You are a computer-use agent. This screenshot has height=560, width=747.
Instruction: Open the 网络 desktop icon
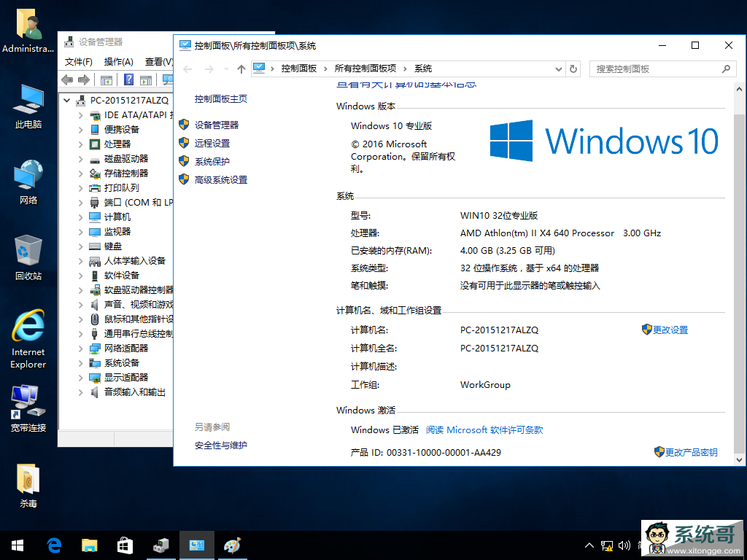[28, 182]
